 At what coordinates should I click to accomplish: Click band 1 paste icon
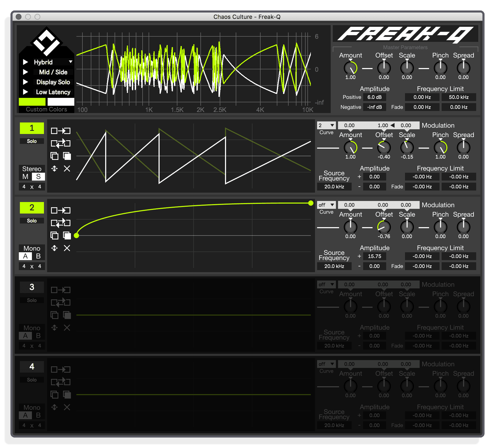click(x=67, y=156)
